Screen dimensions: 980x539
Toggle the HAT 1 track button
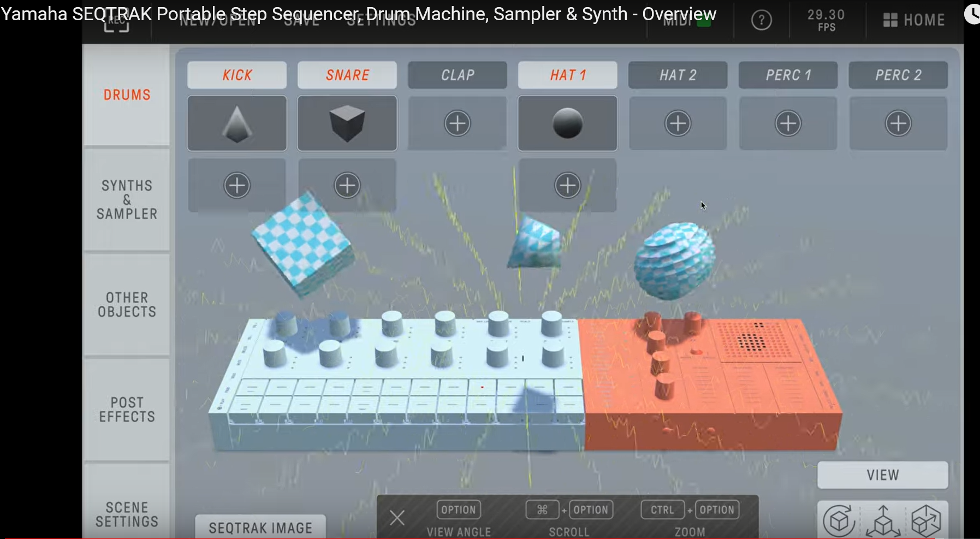tap(568, 75)
